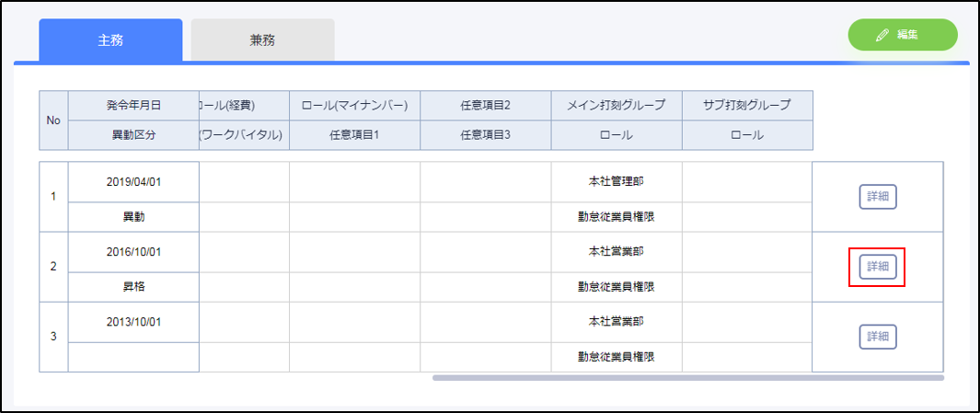The image size is (980, 413).
Task: Click the horizontal scrollbar under the table
Action: point(688,377)
